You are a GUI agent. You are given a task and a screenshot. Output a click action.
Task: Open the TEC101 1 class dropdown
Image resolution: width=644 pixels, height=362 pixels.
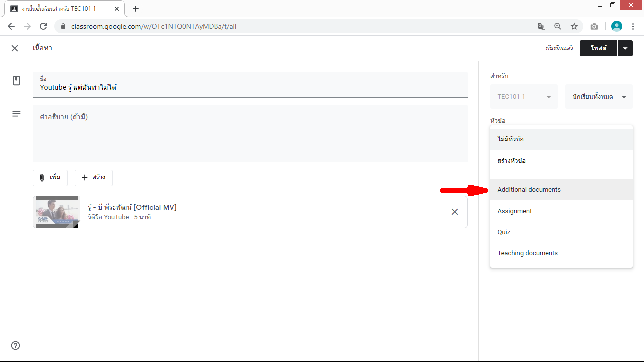pos(524,97)
